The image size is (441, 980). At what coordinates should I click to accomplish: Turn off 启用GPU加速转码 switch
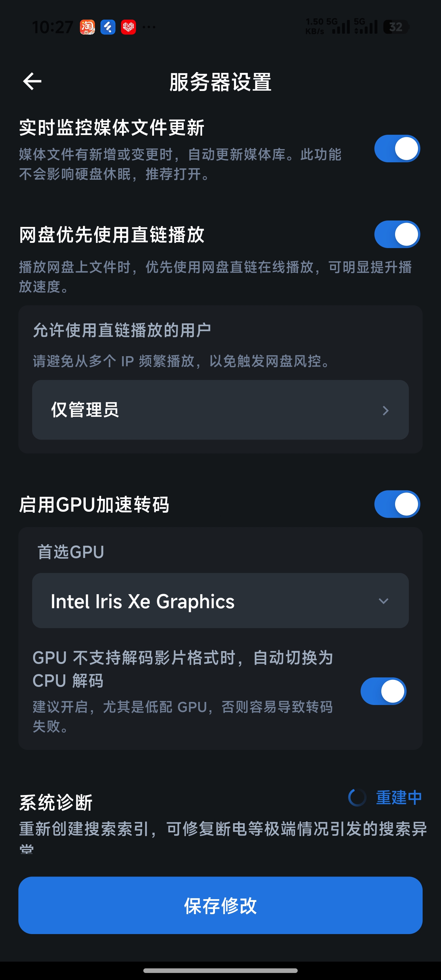397,504
